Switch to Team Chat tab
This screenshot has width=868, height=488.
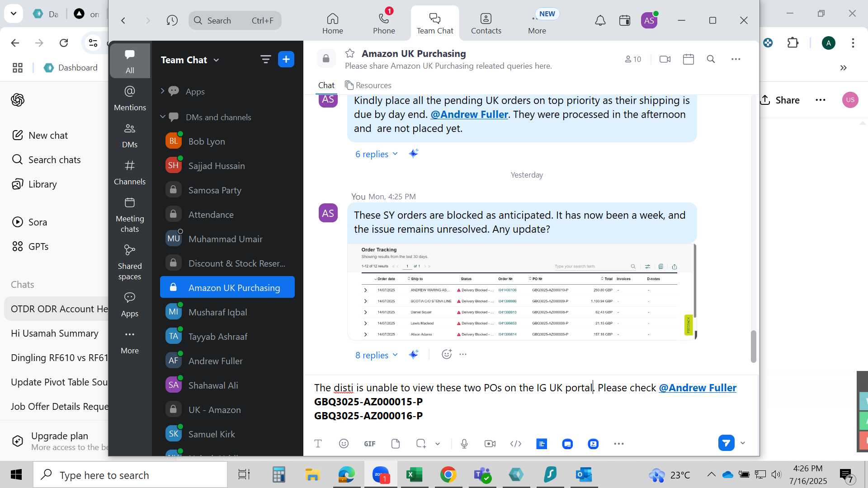[435, 23]
